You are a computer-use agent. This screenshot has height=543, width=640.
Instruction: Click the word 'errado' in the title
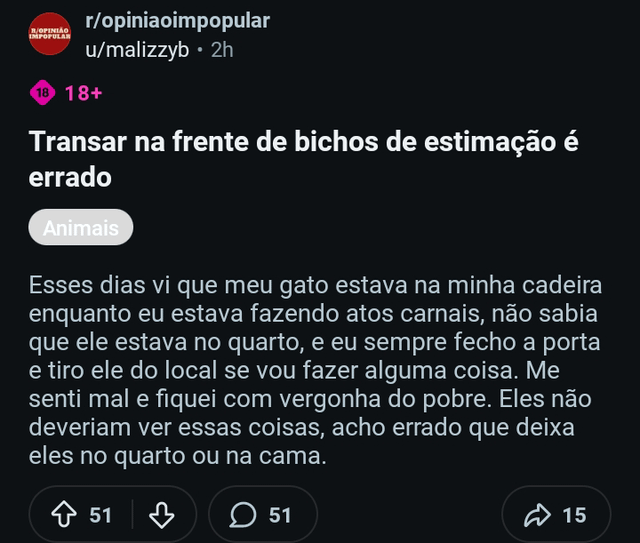pos(70,177)
